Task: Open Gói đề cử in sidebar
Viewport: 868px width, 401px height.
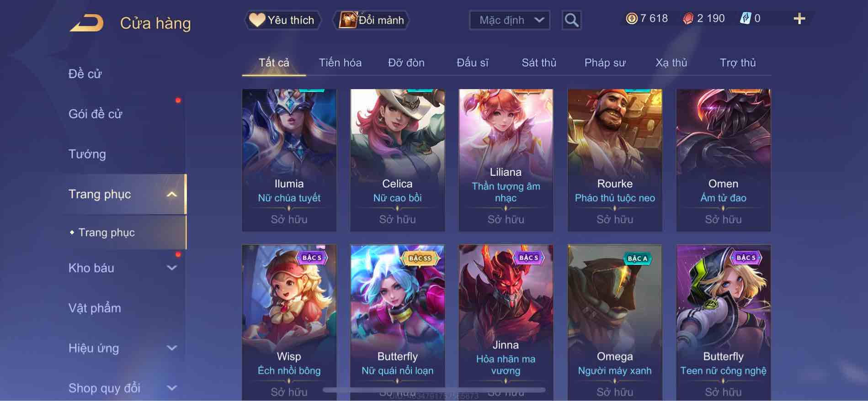Action: pyautogui.click(x=96, y=114)
